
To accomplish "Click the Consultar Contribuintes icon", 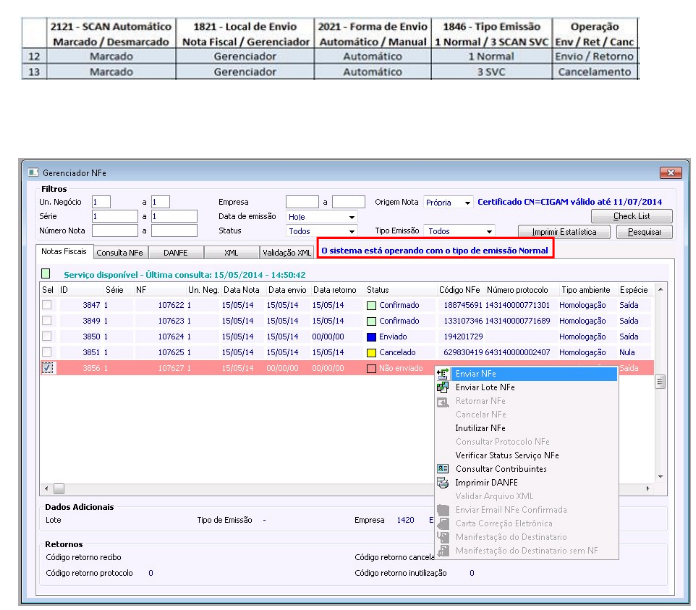I will click(x=443, y=468).
